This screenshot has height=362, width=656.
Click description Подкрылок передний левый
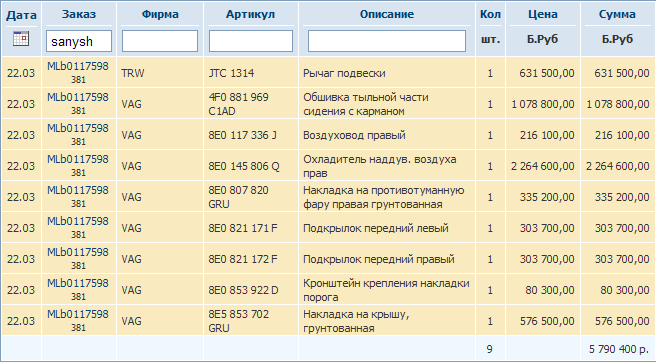pos(376,228)
